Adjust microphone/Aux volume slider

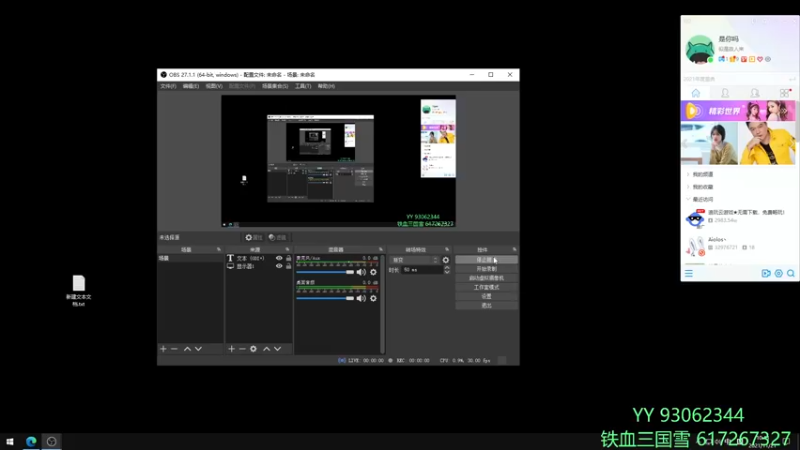pyautogui.click(x=326, y=272)
